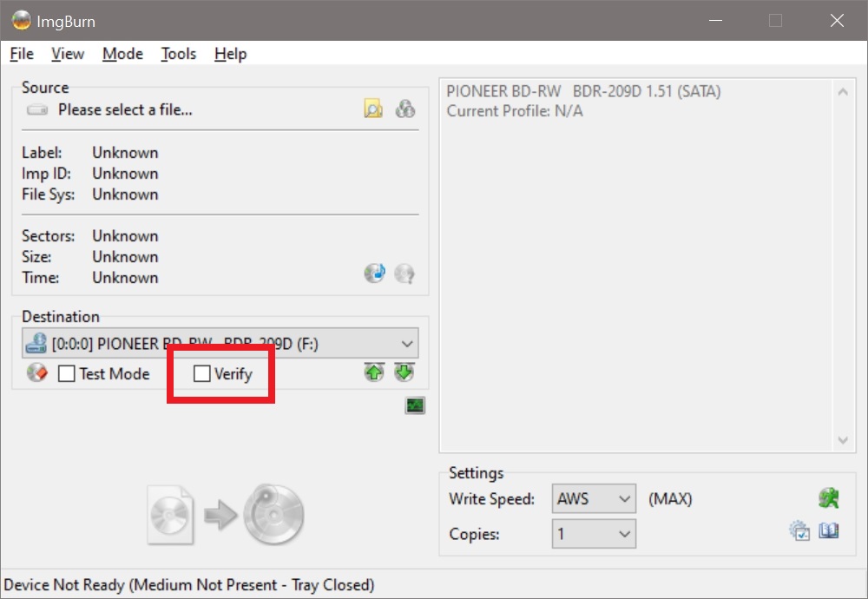Click the blue music-note disc icon
The image size is (868, 599).
point(375,273)
